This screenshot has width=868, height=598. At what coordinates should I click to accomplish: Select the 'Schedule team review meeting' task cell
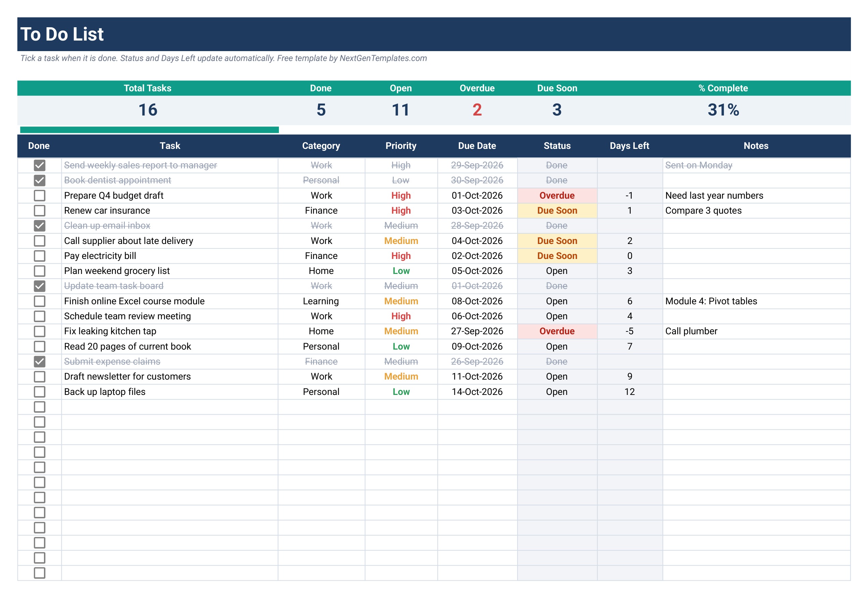tap(170, 316)
